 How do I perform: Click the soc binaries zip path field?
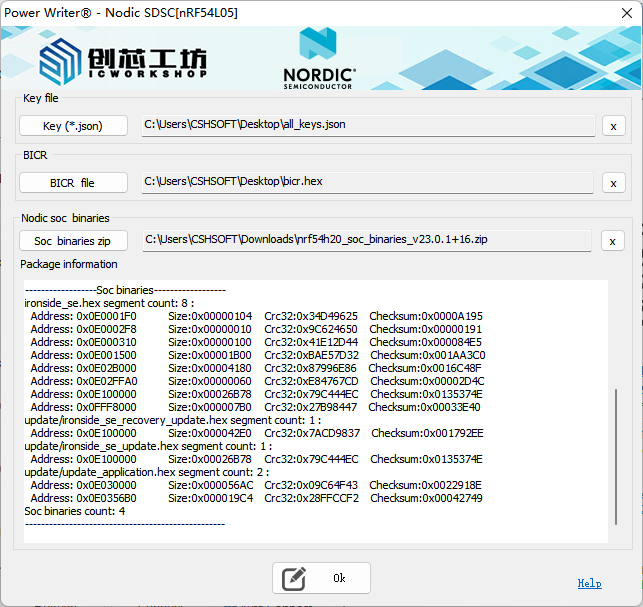click(x=365, y=240)
